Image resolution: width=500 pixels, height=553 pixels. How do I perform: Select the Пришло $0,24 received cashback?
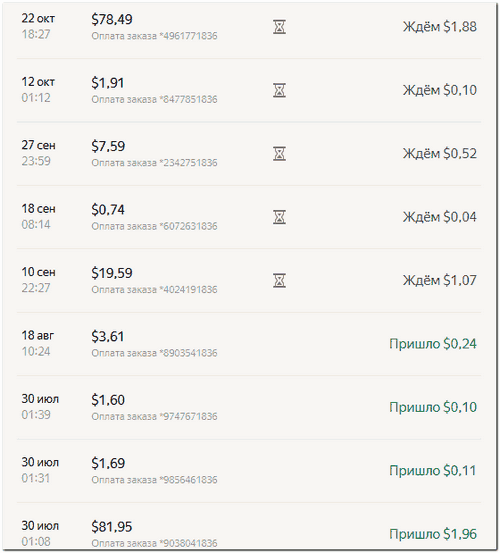pyautogui.click(x=433, y=344)
